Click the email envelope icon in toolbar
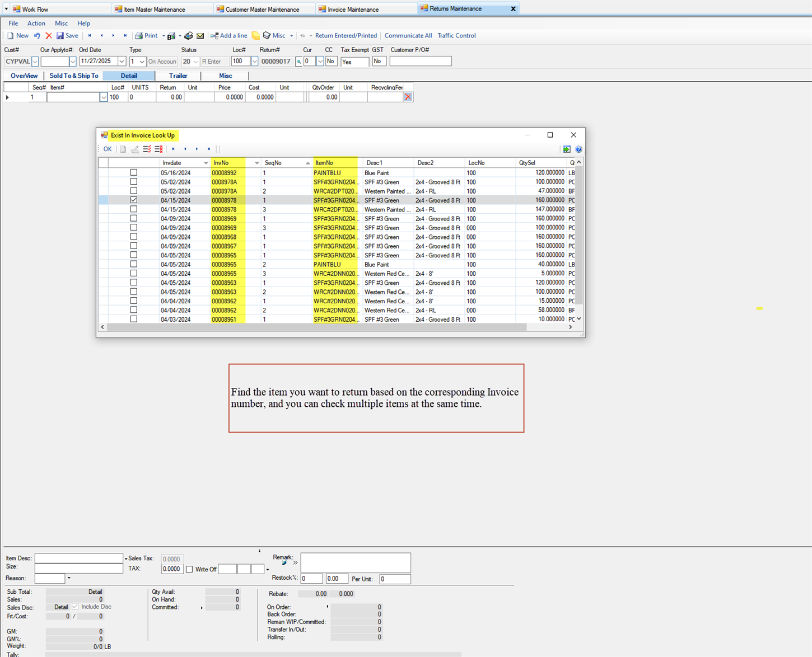This screenshot has height=657, width=812. 200,36
